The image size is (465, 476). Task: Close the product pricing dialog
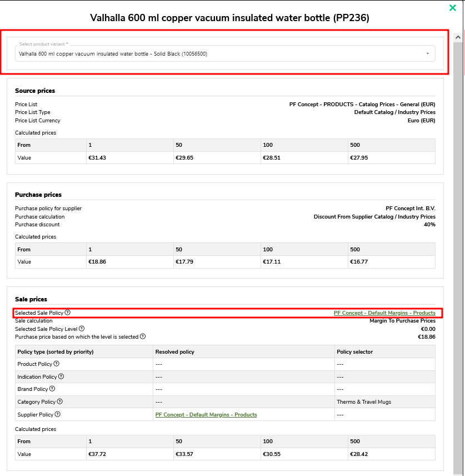[453, 8]
